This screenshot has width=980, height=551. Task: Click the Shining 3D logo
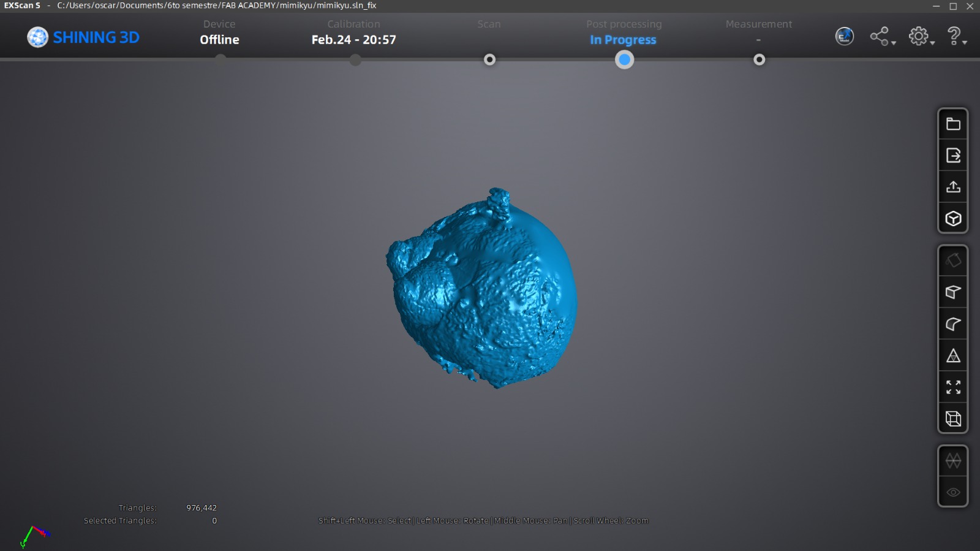(83, 37)
